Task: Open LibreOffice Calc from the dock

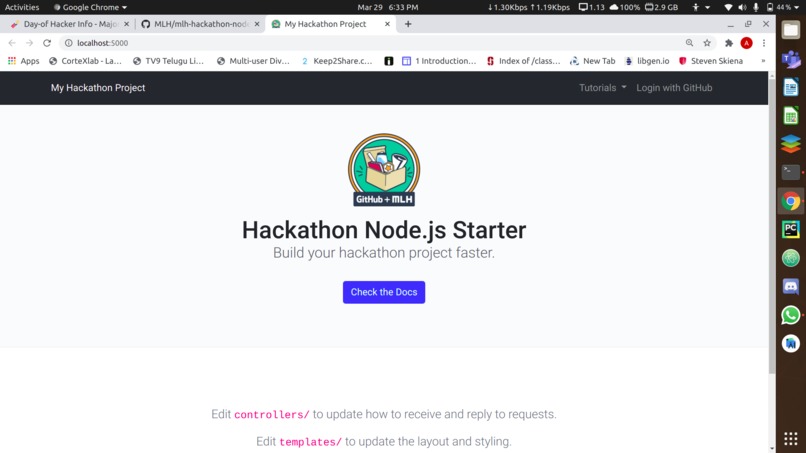Action: (x=791, y=116)
